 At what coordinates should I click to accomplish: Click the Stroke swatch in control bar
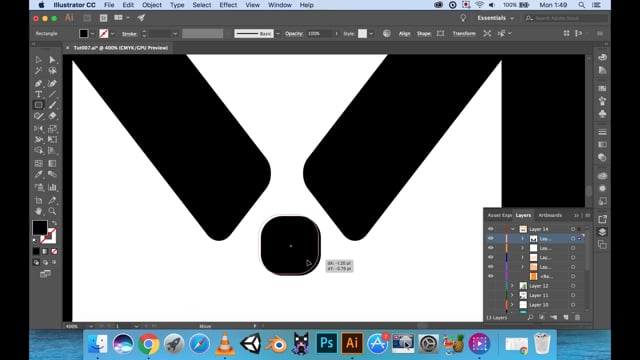click(x=104, y=33)
